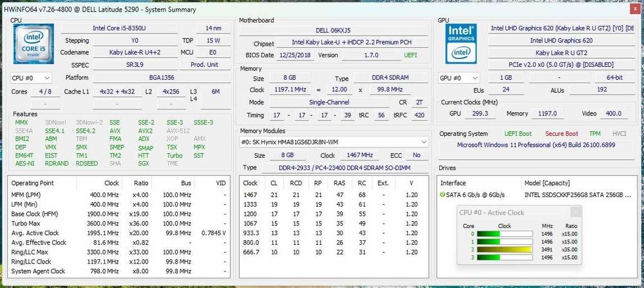Image resolution: width=644 pixels, height=288 pixels.
Task: Click the module ECC No field
Action: 417,155
